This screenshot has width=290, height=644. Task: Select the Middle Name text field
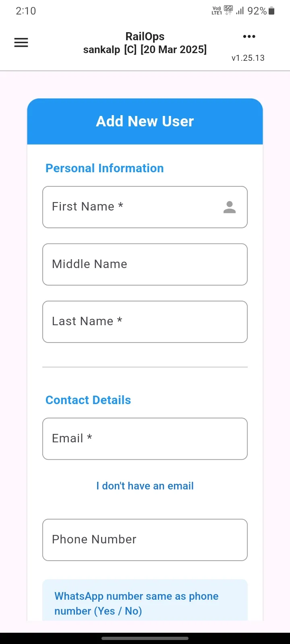(145, 264)
